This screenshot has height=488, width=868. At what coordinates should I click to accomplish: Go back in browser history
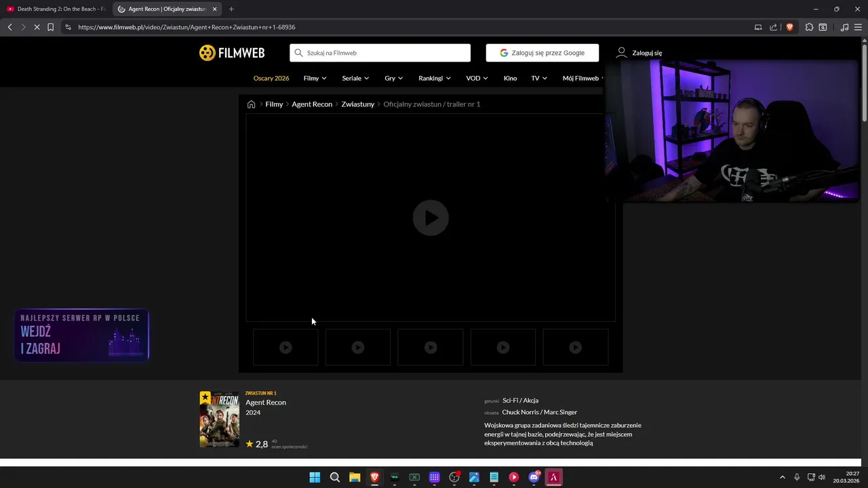point(9,27)
